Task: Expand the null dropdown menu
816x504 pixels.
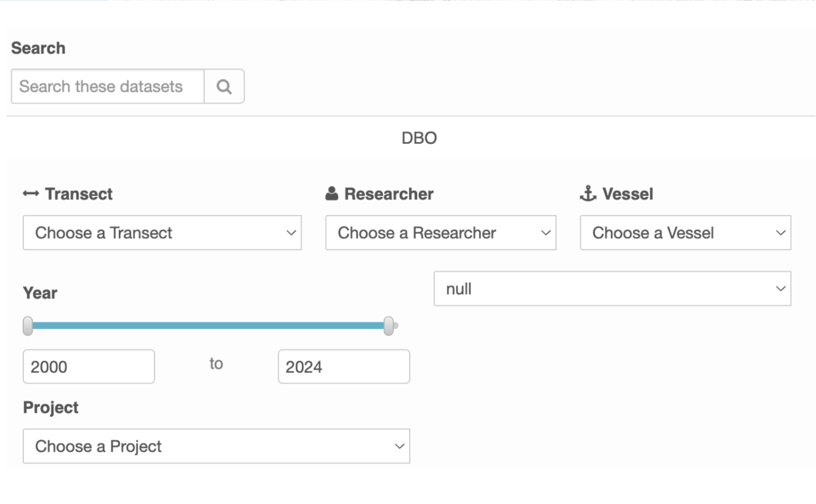Action: click(x=612, y=289)
